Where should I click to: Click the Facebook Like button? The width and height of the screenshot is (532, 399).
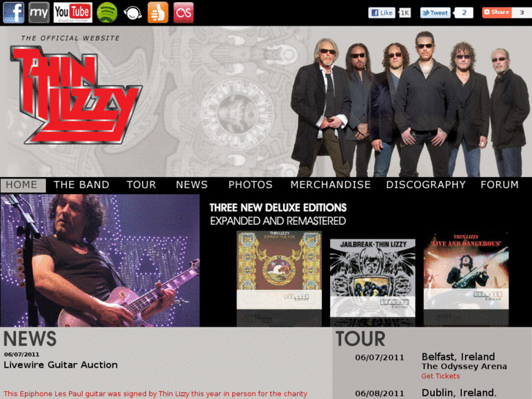(382, 13)
